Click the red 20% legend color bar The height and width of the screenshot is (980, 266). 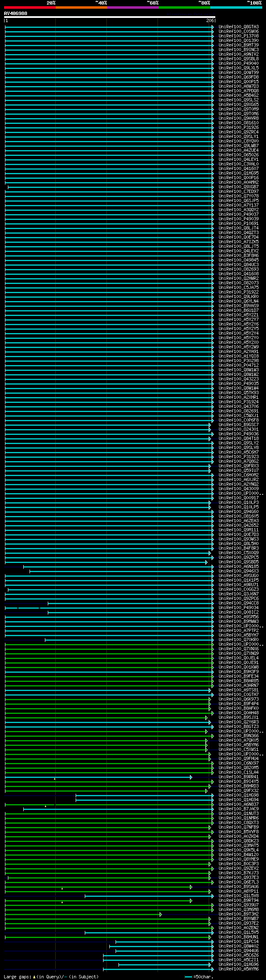point(30,7)
